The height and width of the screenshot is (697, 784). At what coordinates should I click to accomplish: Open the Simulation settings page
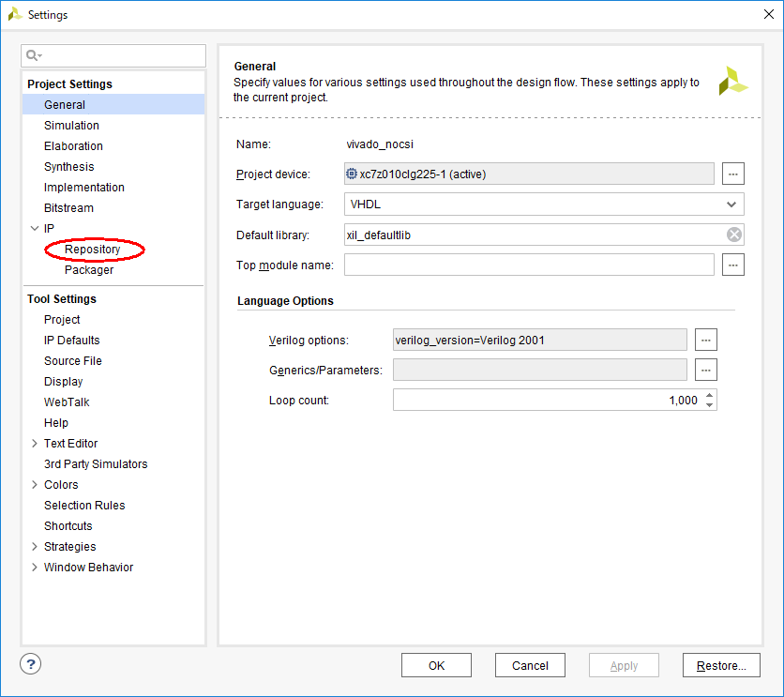click(71, 126)
